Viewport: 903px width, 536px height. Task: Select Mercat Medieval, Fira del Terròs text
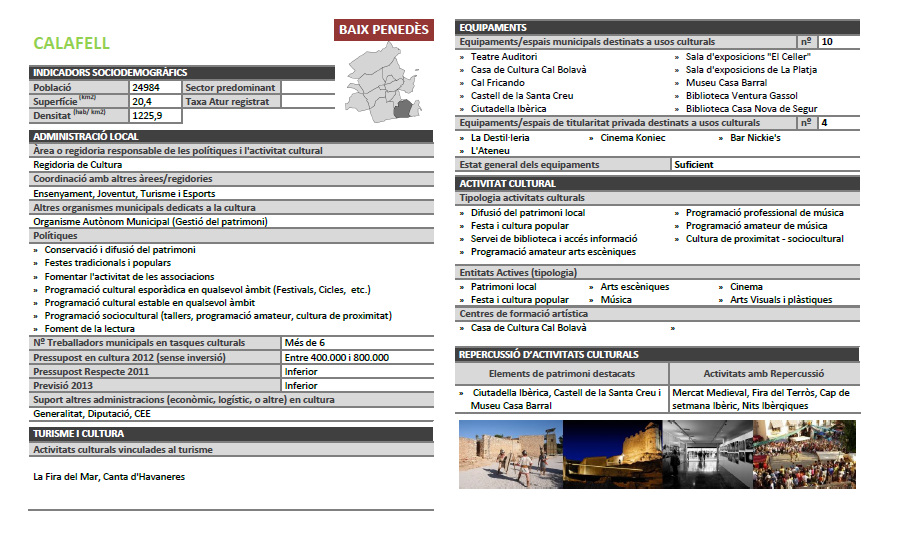tap(743, 393)
